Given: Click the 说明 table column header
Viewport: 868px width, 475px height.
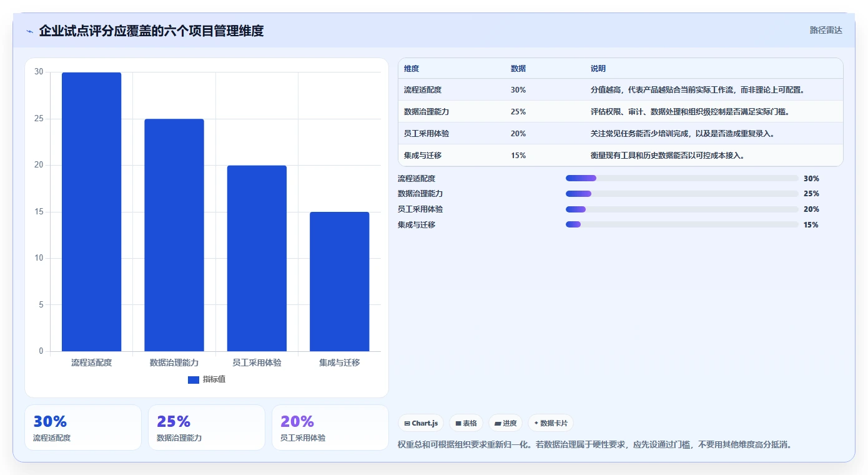Looking at the screenshot, I should [598, 69].
